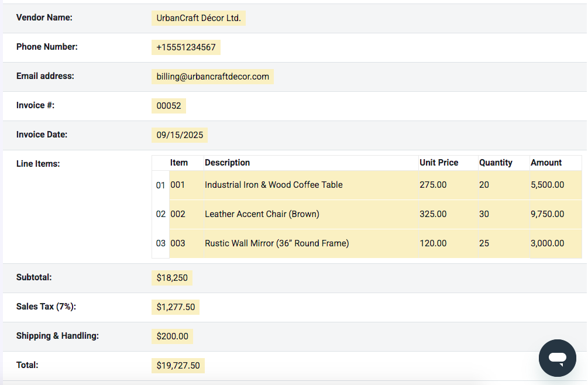Click the Sales Tax $1,277.50 value

pos(175,307)
